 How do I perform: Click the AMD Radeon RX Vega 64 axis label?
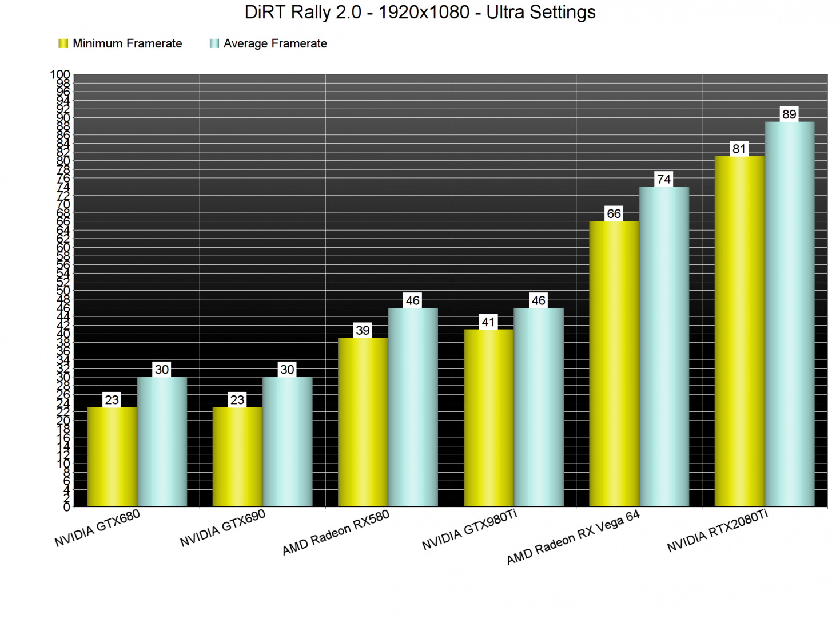tap(573, 537)
